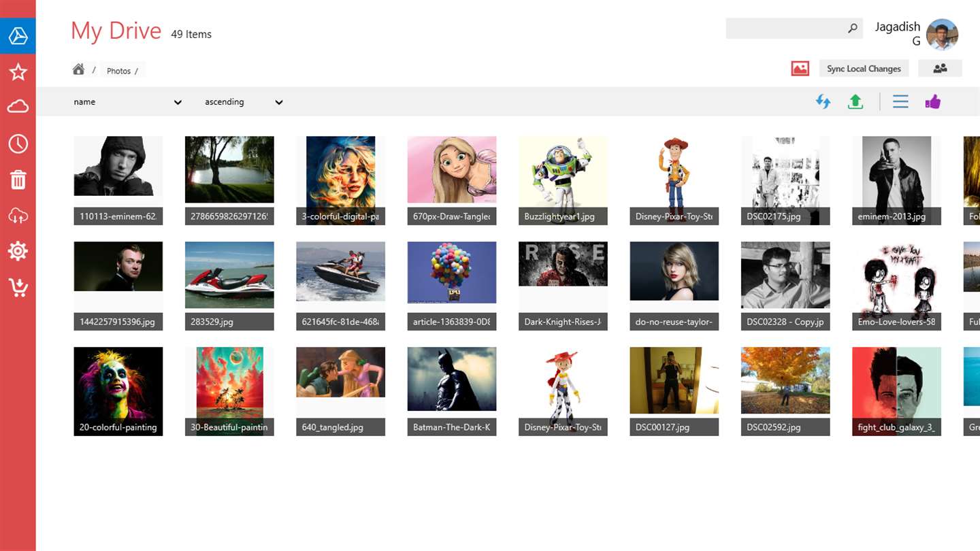980x551 pixels.
Task: Click the red picture view icon
Action: pos(800,68)
